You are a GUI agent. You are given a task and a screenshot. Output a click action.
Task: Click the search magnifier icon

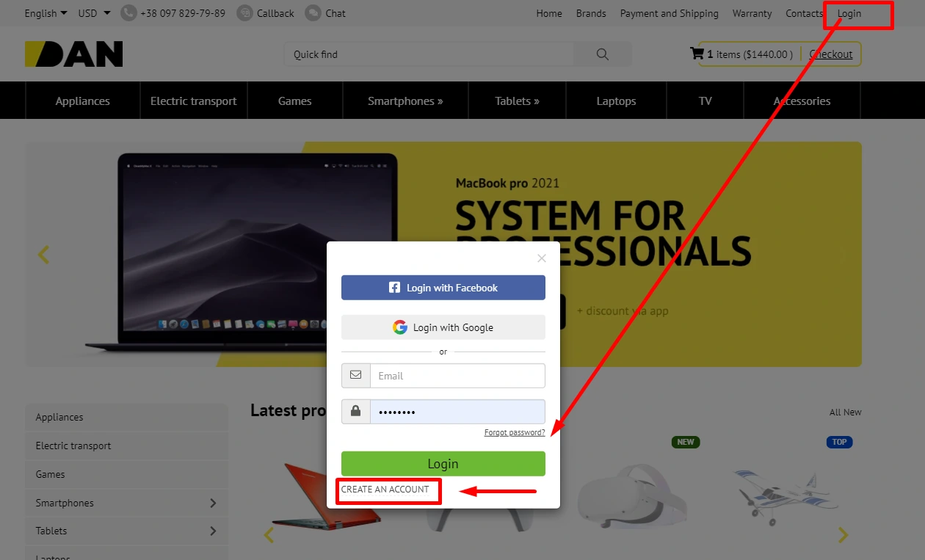point(603,54)
